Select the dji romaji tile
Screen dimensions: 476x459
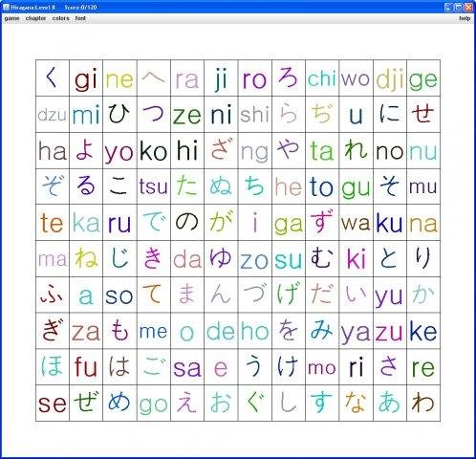390,77
